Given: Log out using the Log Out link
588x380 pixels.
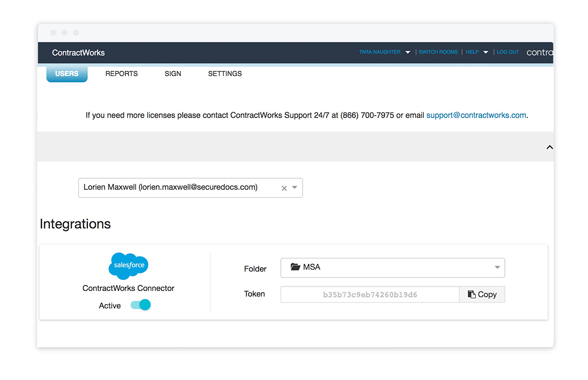Looking at the screenshot, I should click(508, 52).
